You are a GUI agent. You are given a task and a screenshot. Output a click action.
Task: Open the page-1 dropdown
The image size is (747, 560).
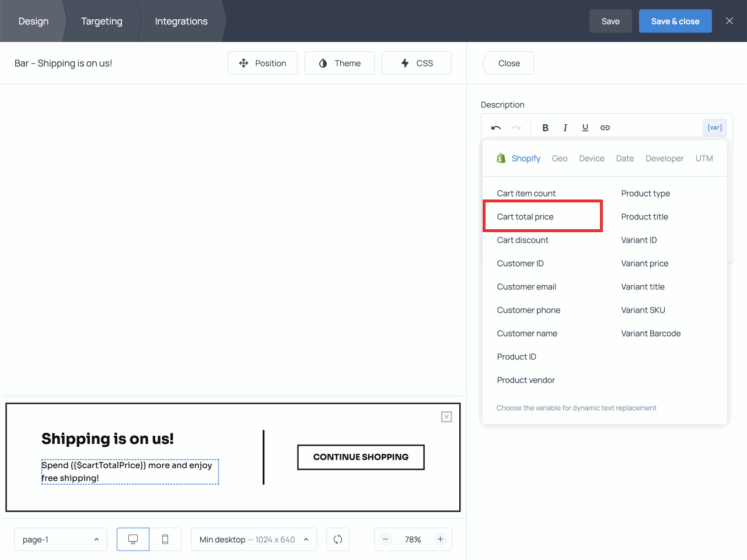tap(61, 540)
